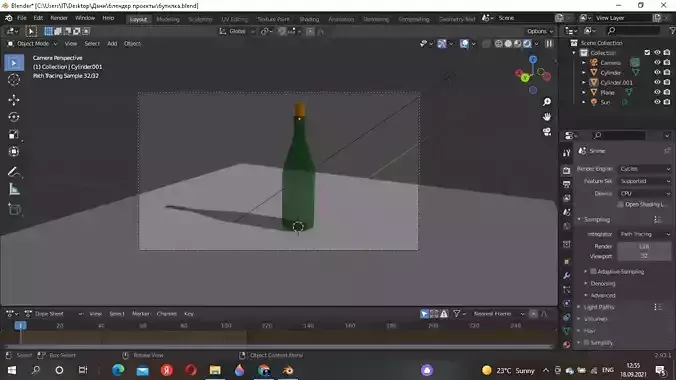Image resolution: width=676 pixels, height=380 pixels.
Task: Switch to rendered viewport shading
Action: click(x=527, y=44)
